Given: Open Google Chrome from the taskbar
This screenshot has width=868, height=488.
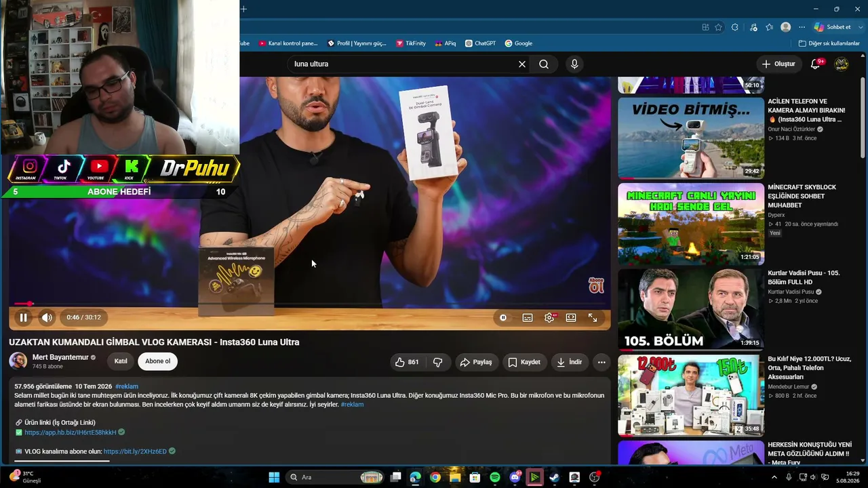Looking at the screenshot, I should [435, 477].
